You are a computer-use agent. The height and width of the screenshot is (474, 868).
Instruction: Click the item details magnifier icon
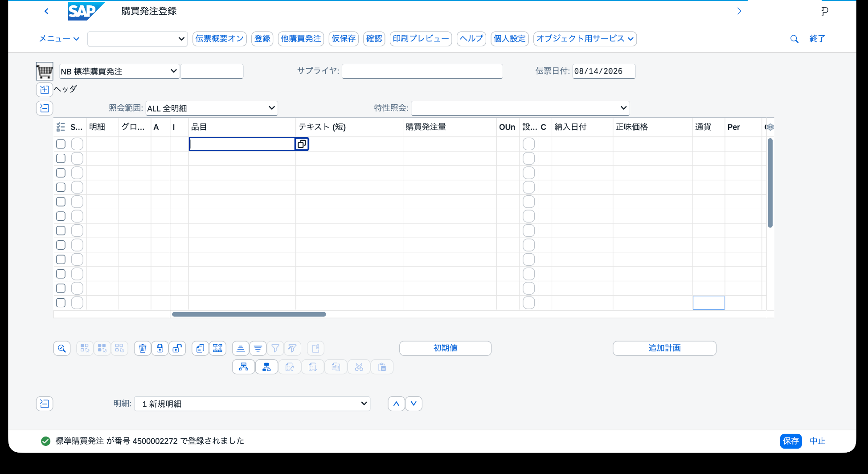62,348
